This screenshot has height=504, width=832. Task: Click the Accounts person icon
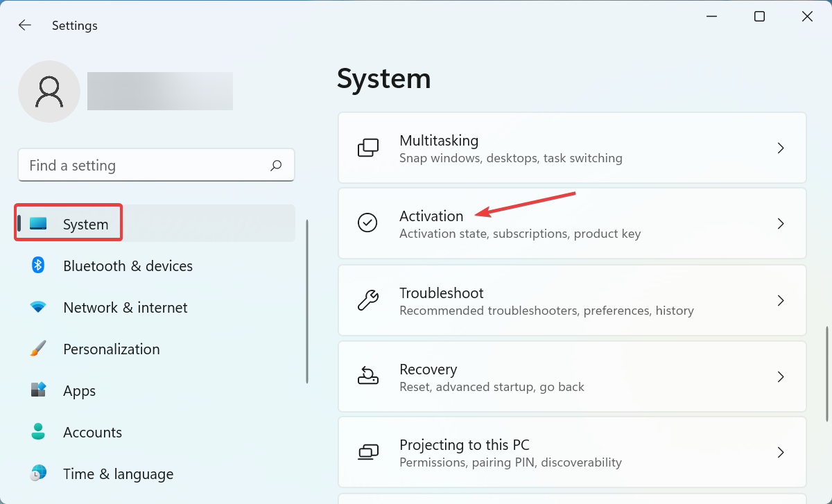(x=38, y=431)
